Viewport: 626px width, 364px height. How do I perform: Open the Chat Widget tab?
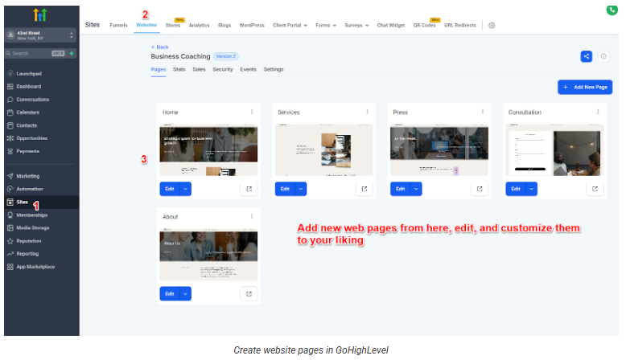click(391, 26)
